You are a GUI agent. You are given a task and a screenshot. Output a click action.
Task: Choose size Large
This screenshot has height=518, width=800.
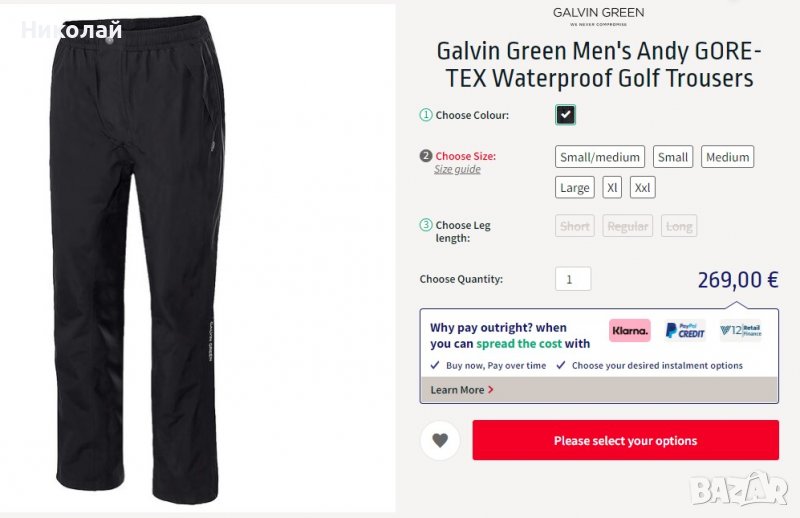(x=575, y=187)
